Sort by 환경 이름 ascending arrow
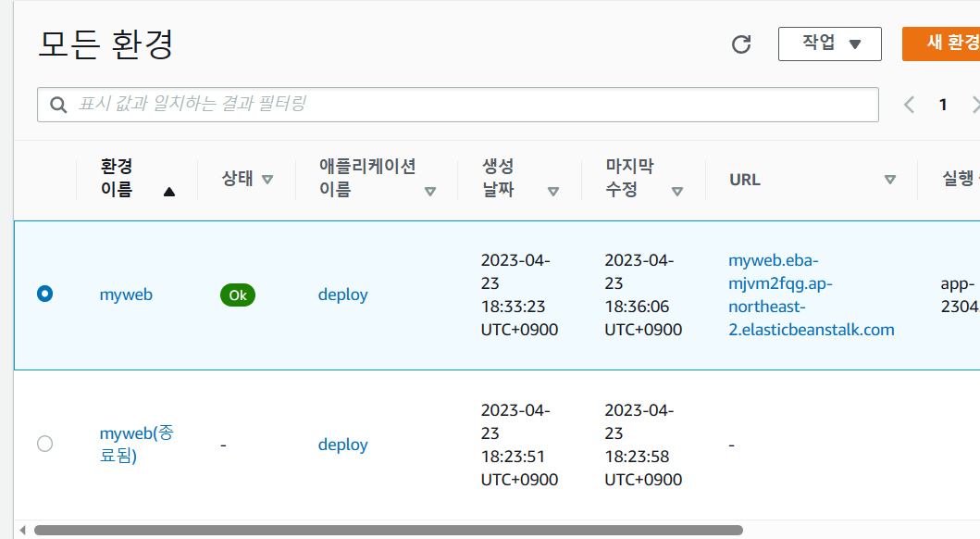 168,192
